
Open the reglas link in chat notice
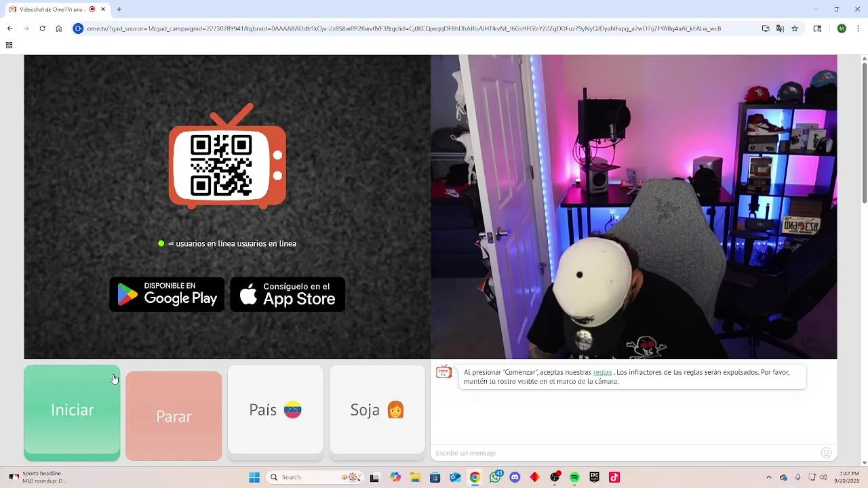602,372
